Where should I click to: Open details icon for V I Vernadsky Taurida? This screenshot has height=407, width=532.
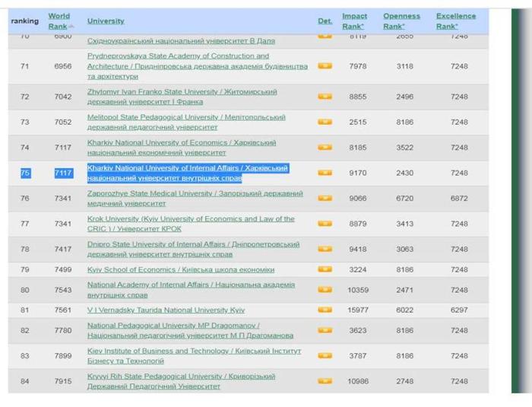click(325, 310)
